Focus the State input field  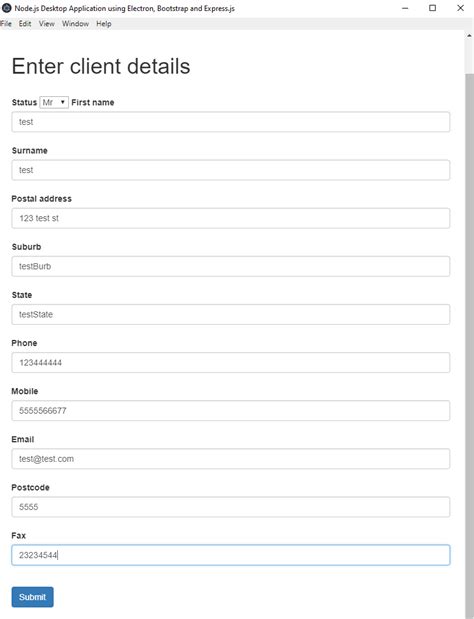230,315
